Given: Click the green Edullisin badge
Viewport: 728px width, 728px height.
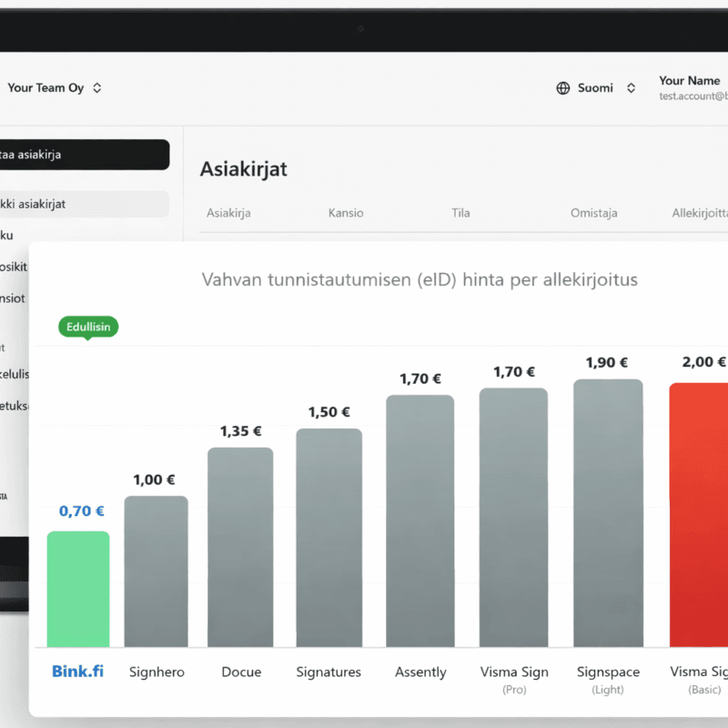Looking at the screenshot, I should (88, 327).
